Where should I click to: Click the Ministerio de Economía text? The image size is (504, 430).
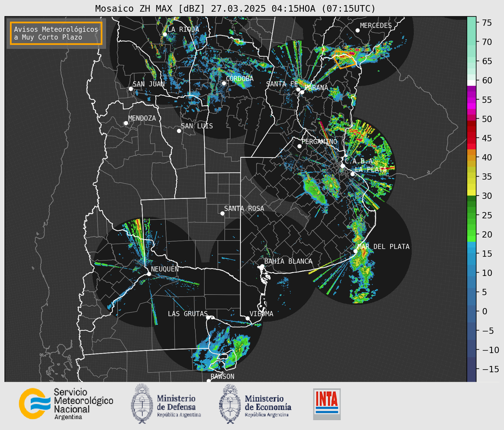point(268,406)
